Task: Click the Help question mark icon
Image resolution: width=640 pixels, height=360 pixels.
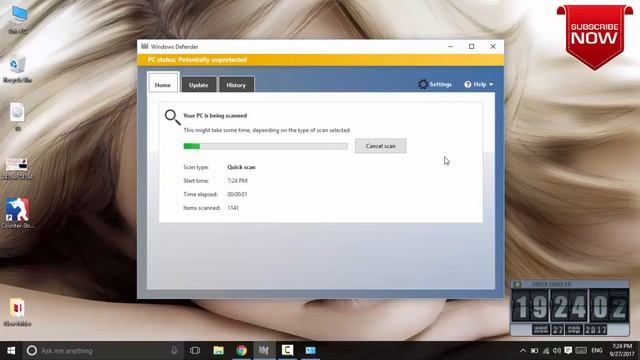Action: pyautogui.click(x=468, y=84)
